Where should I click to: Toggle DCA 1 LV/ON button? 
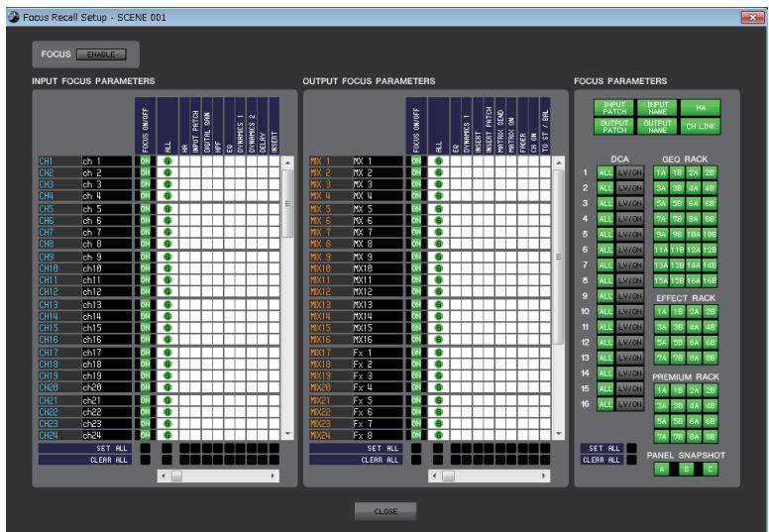(629, 172)
